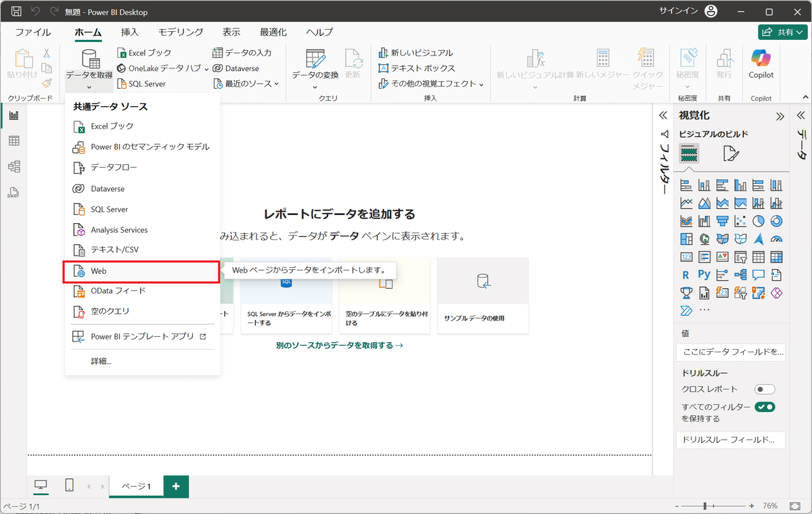Image resolution: width=812 pixels, height=514 pixels.
Task: Switch to Report view in left sidebar
Action: (14, 115)
